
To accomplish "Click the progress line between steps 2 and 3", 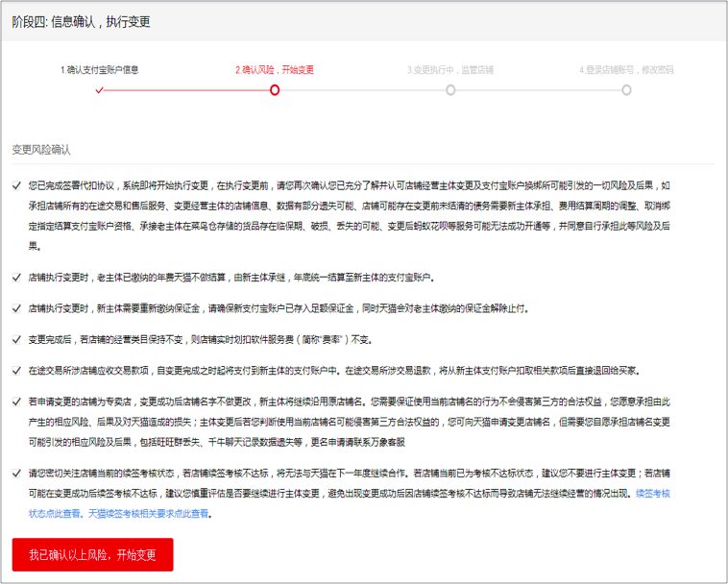I will point(362,90).
